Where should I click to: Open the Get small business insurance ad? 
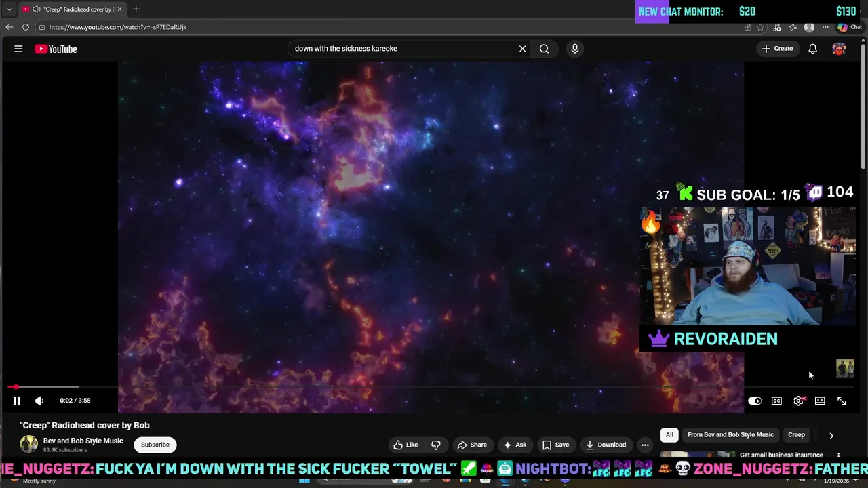(781, 455)
